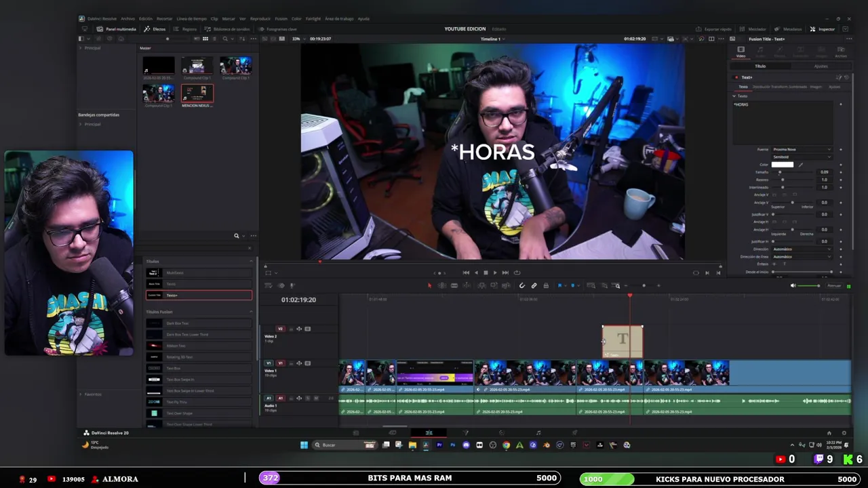Click the media pool search magnifier

coord(225,39)
